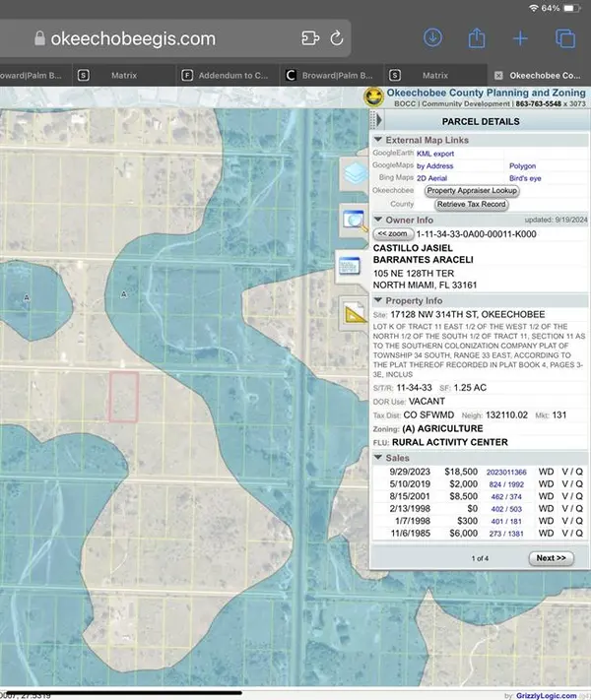Viewport: 591px width, 700px height.
Task: Open the parcel search magnifier tool
Action: pyautogui.click(x=353, y=220)
